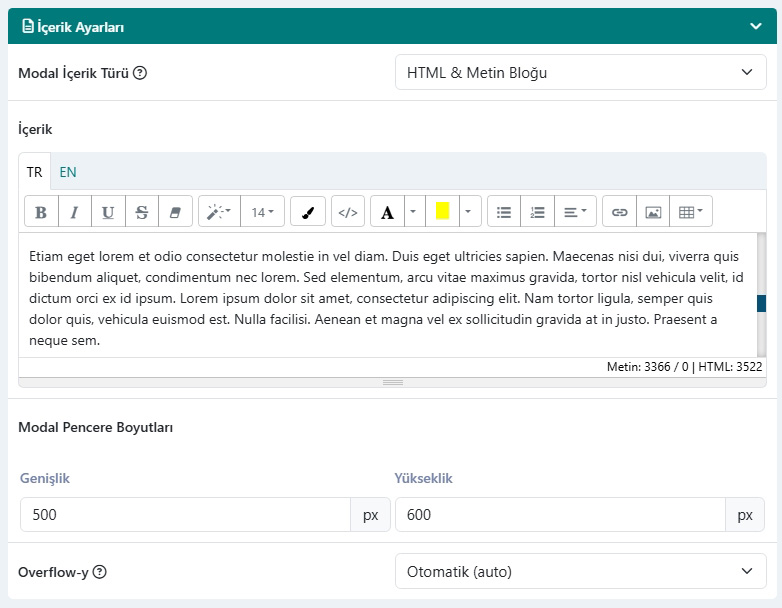Click the document icon in header
Image resolution: width=782 pixels, height=608 pixels.
pyautogui.click(x=28, y=26)
